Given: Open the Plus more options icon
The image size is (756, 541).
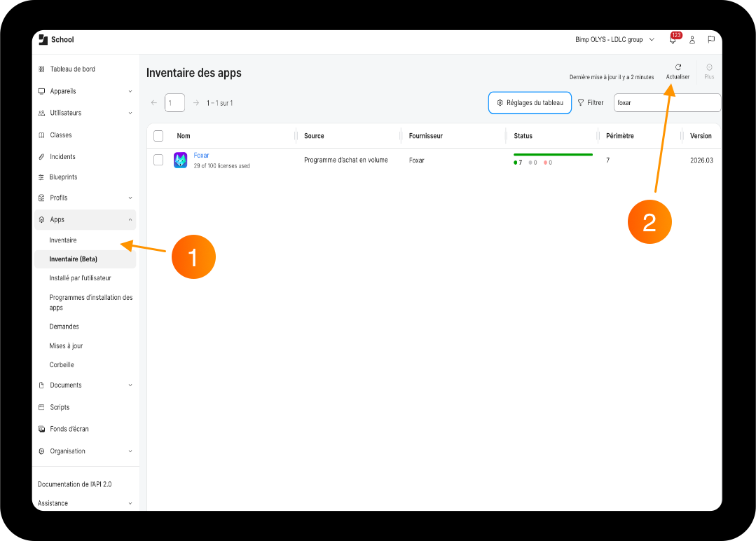Looking at the screenshot, I should coord(709,67).
